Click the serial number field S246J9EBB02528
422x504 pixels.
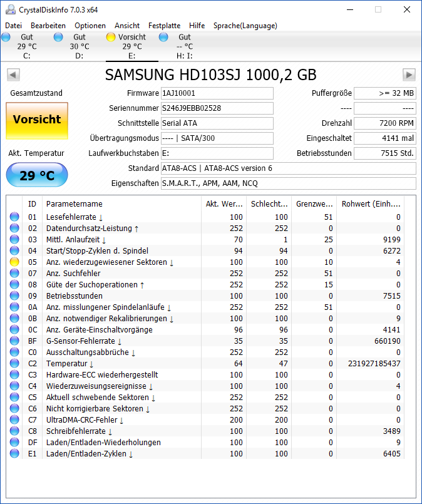coord(217,108)
